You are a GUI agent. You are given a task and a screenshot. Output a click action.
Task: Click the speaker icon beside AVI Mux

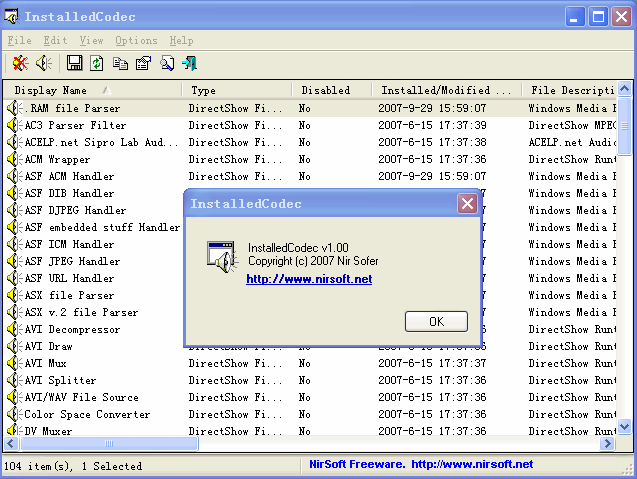tap(15, 363)
